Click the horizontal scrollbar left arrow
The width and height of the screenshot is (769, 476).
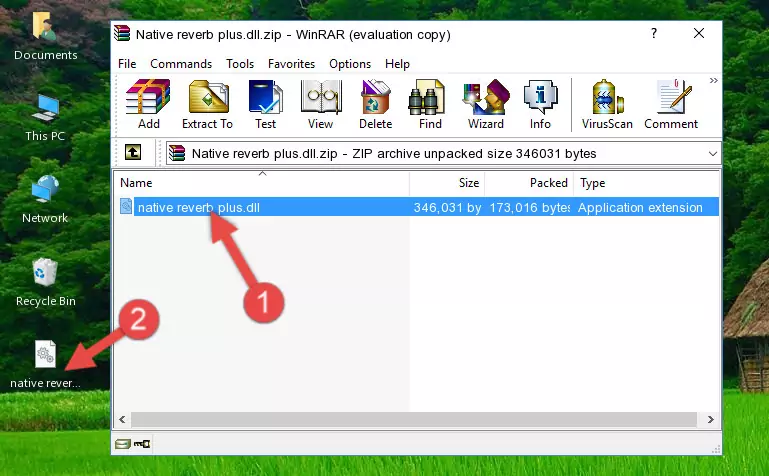coord(122,419)
